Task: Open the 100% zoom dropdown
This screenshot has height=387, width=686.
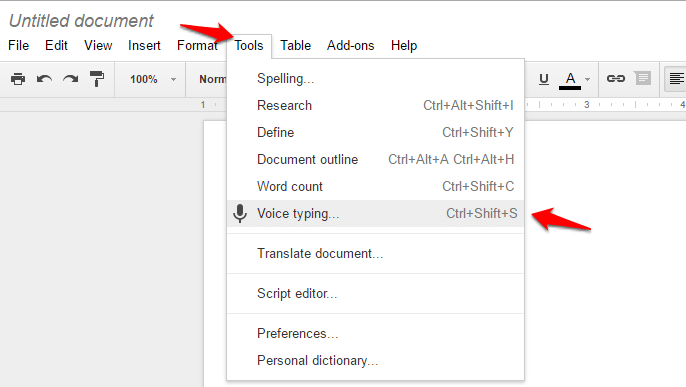Action: click(153, 79)
